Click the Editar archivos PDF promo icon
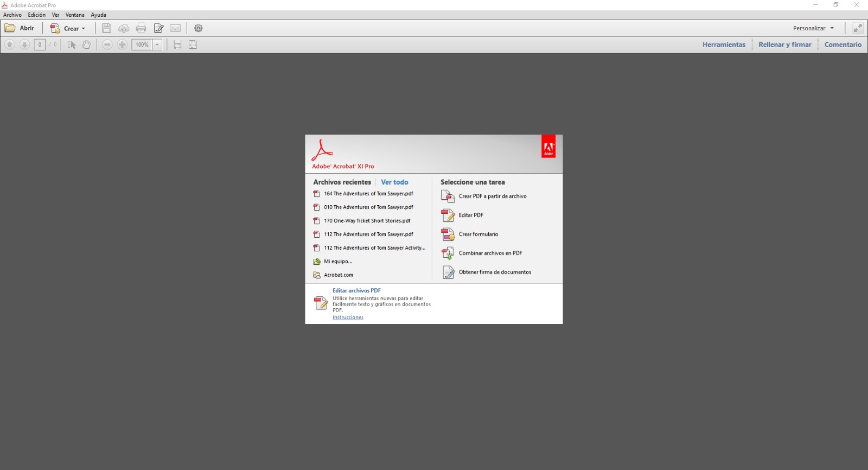 pyautogui.click(x=321, y=303)
